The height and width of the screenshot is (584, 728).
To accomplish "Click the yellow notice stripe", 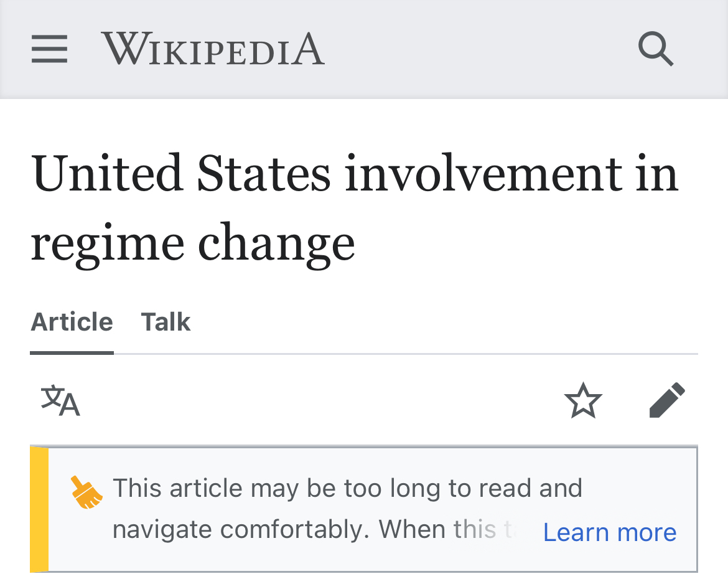I will pos(39,509).
